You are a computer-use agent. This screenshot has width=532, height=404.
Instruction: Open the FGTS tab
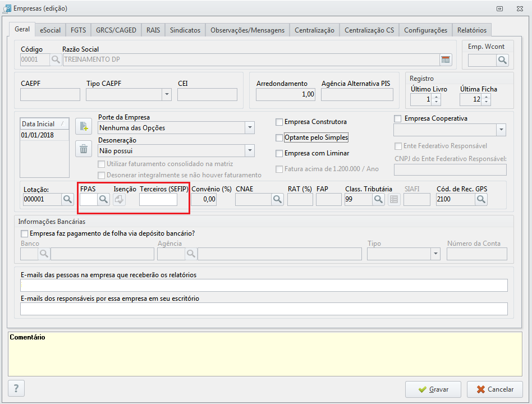[x=79, y=30]
